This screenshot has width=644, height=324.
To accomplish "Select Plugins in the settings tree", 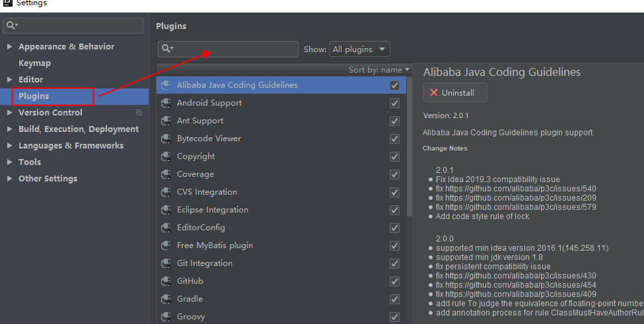I will coord(75,96).
